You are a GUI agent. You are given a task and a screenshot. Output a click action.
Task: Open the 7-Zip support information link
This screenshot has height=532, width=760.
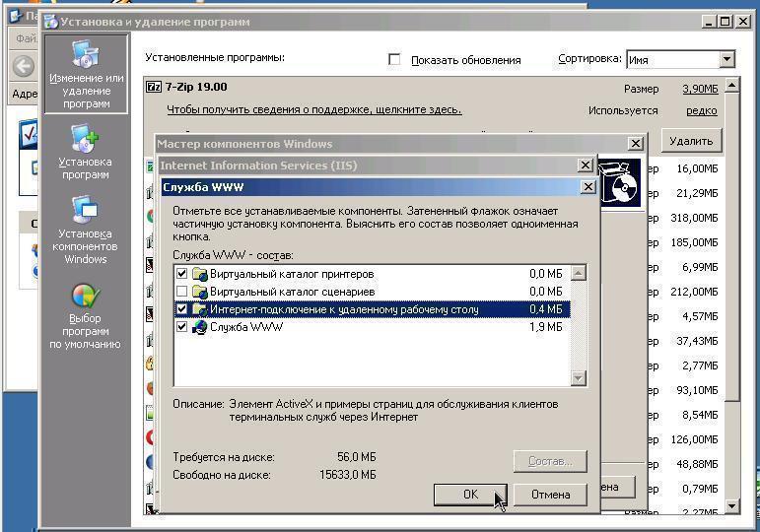[314, 109]
